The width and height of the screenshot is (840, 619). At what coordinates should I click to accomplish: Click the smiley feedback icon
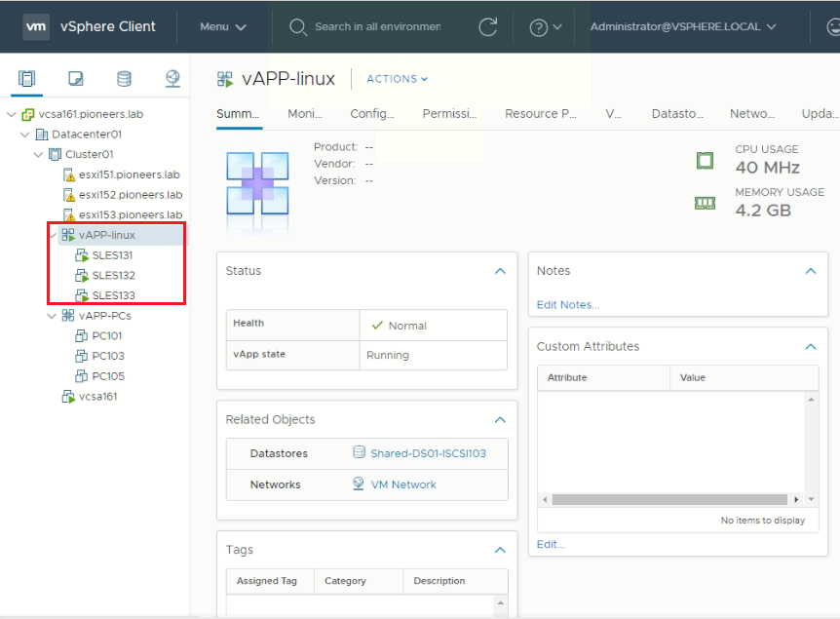pyautogui.click(x=833, y=26)
